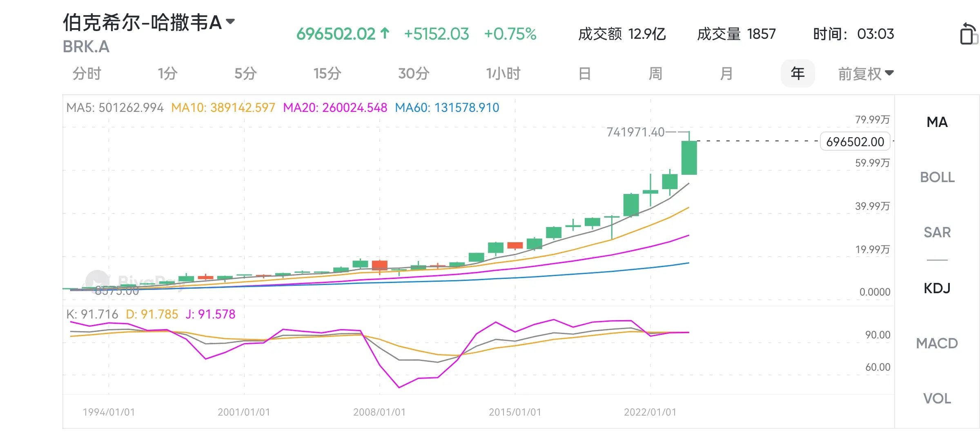Viewport: 980px width, 441px height.
Task: Click the 2001/01/01 date axis label
Action: coord(244,412)
